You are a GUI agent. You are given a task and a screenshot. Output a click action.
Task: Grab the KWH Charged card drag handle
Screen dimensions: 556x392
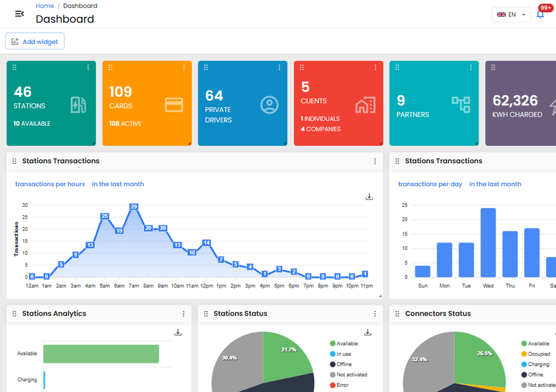(493, 67)
